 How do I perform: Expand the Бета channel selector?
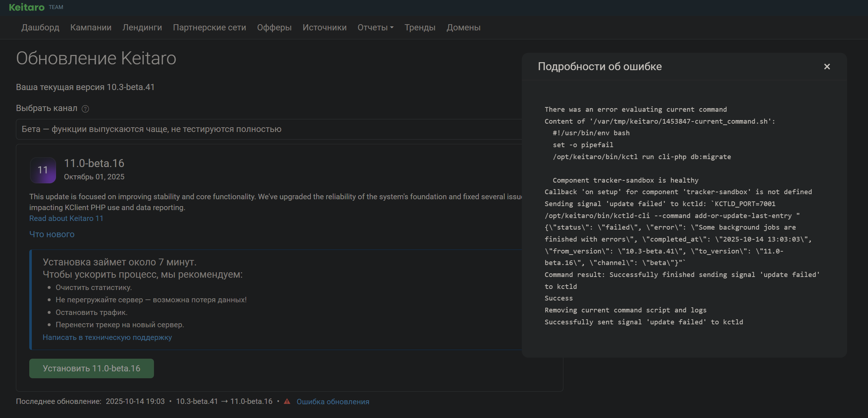pyautogui.click(x=267, y=129)
